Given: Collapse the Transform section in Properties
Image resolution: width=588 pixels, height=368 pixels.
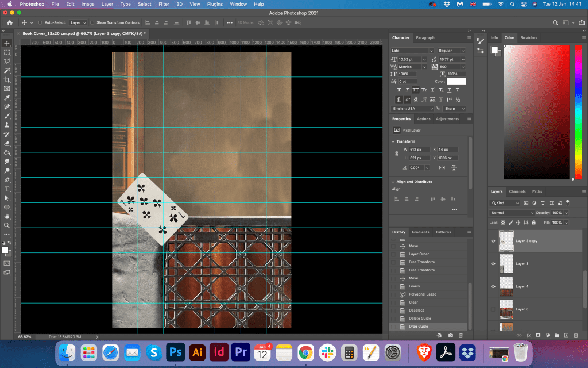Looking at the screenshot, I should click(x=393, y=141).
